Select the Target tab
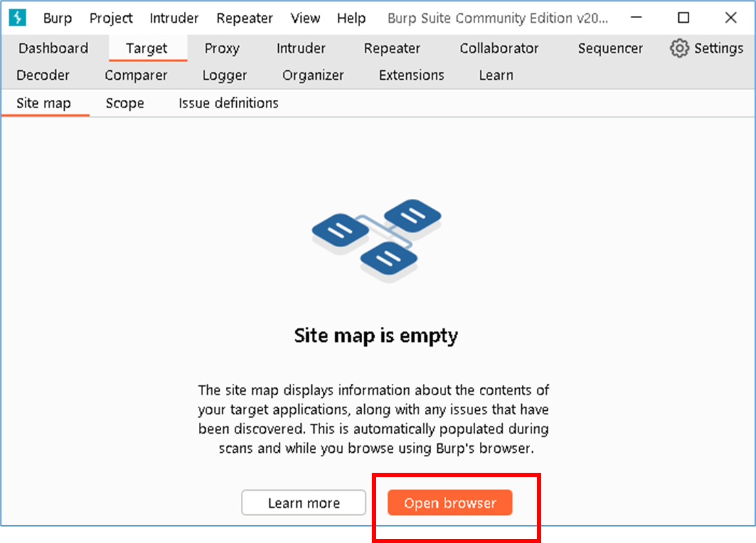This screenshot has height=543, width=756. click(x=147, y=48)
